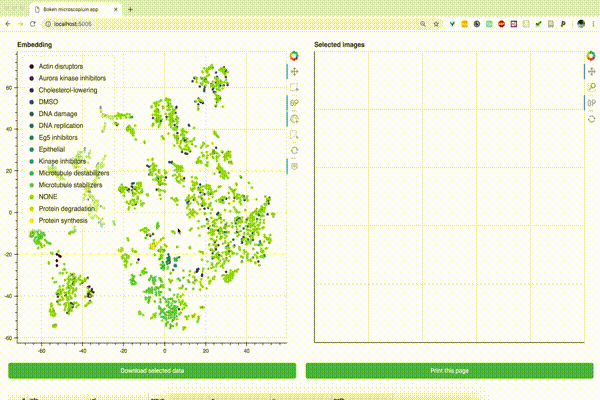Toggle Wheel Zoom tool in the Embedding toolbar
The height and width of the screenshot is (400, 600).
(x=294, y=103)
